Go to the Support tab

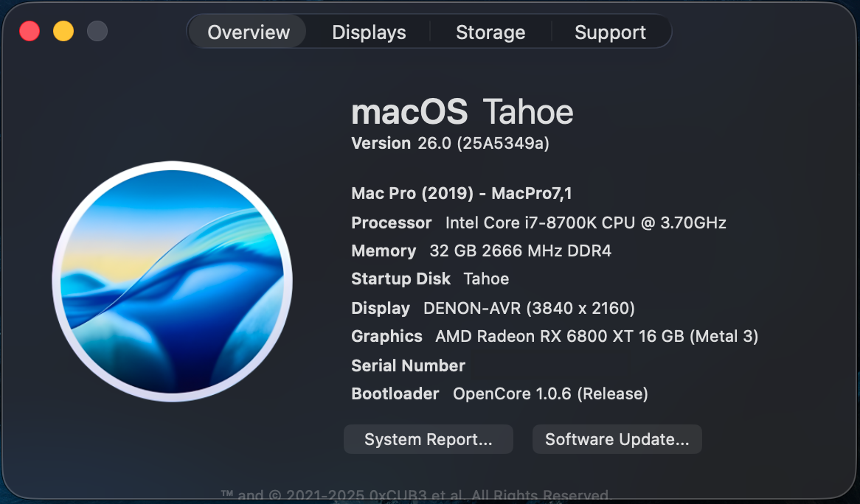click(610, 32)
